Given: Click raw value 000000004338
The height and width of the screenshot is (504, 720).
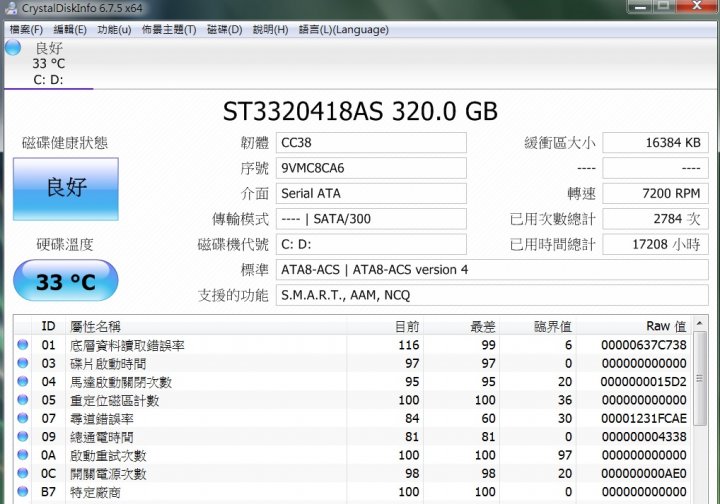Looking at the screenshot, I should [x=644, y=437].
